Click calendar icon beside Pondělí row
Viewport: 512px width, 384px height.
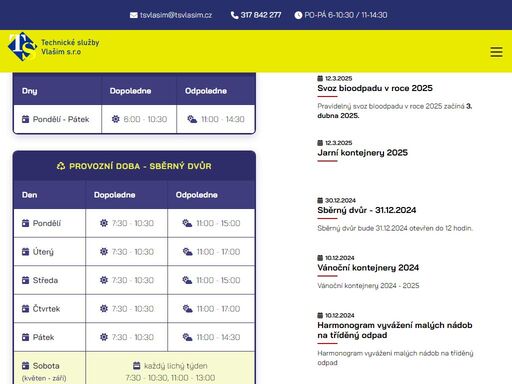coord(25,223)
